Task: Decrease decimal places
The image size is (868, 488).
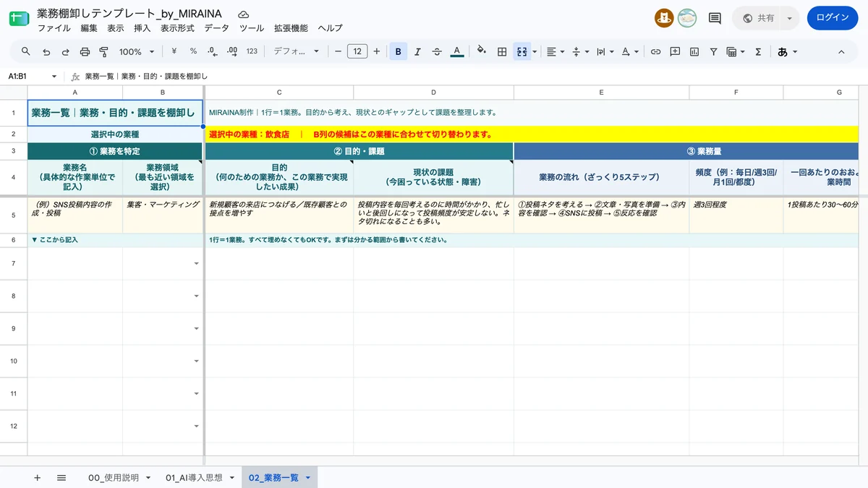Action: [x=213, y=51]
